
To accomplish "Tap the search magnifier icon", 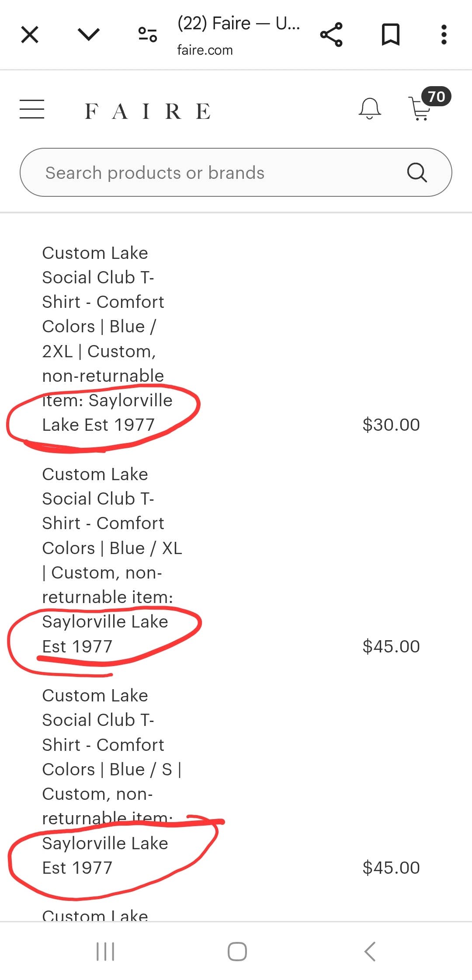I will point(416,173).
